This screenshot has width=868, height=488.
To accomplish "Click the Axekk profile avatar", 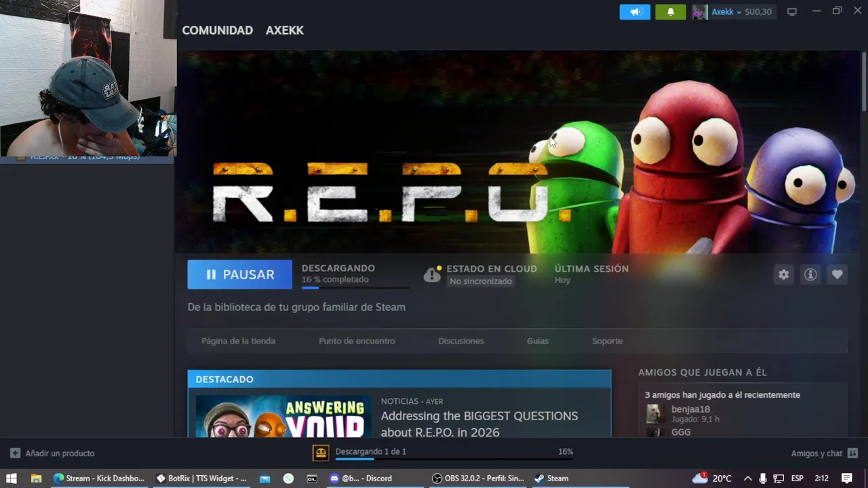I will tap(700, 12).
